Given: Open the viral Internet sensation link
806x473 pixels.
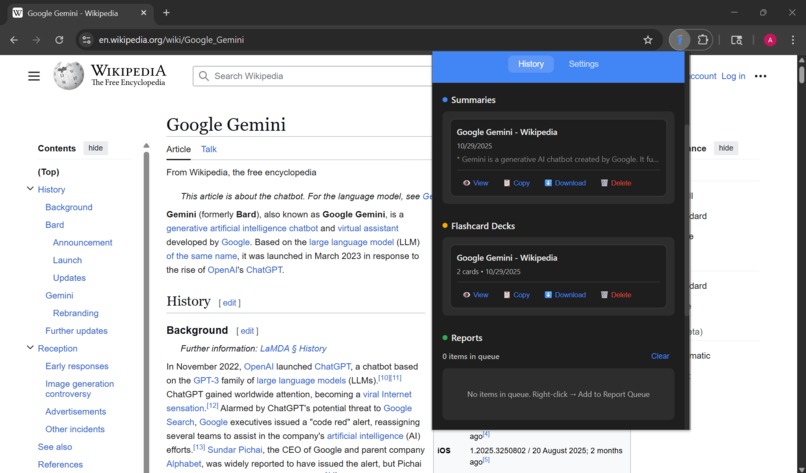Looking at the screenshot, I should tap(289, 401).
